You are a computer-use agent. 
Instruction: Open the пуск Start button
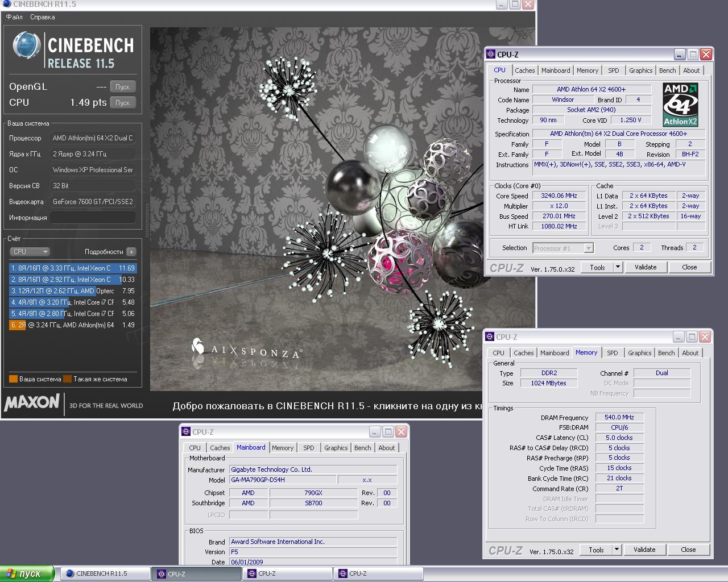pos(27,573)
